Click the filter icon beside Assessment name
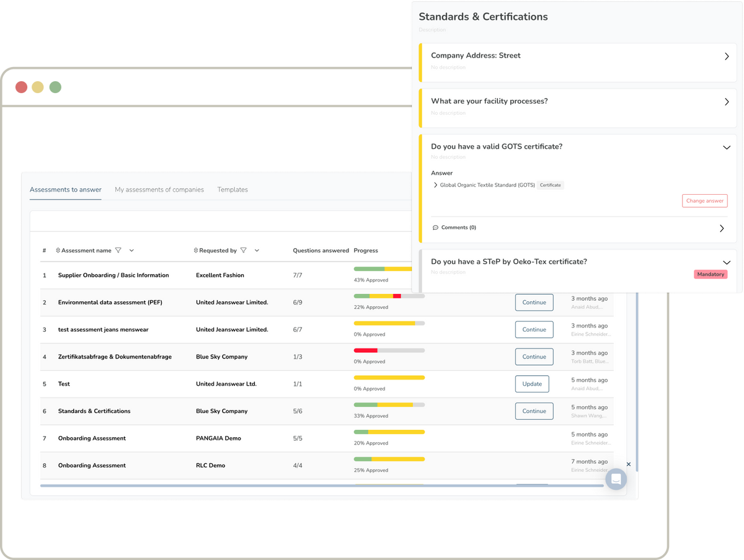744x560 pixels. [118, 251]
